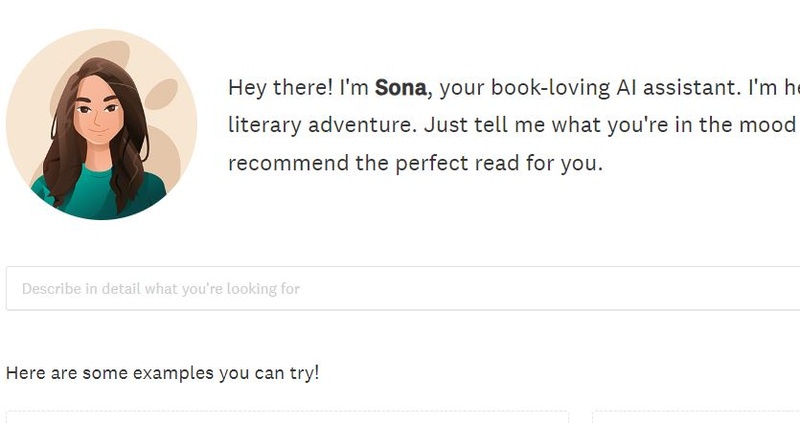Viewport: 800px width, 423px height.
Task: Click 'Here are some examples you can try!'
Action: 163,373
